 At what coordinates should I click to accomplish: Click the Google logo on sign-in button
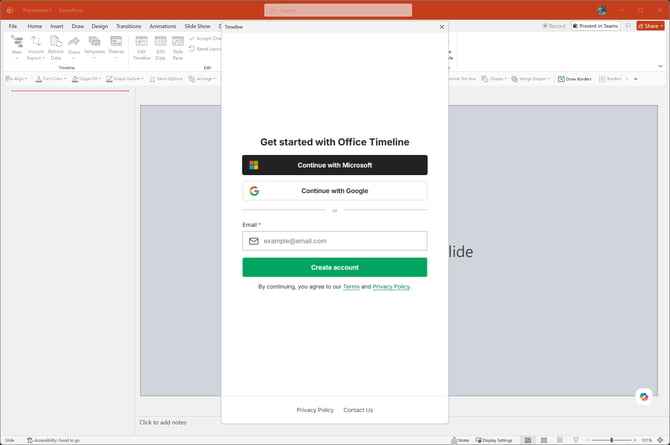pos(254,191)
